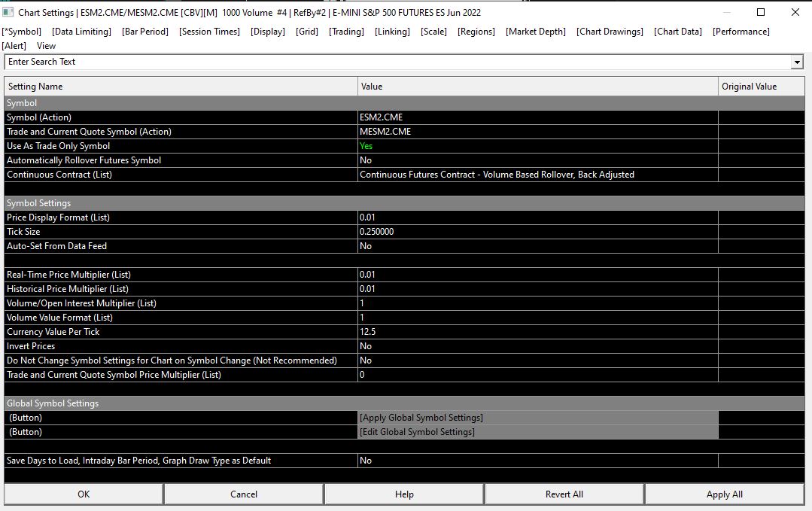Open the search text dropdown arrow
Viewport: 812px width, 511px height.
pos(797,62)
